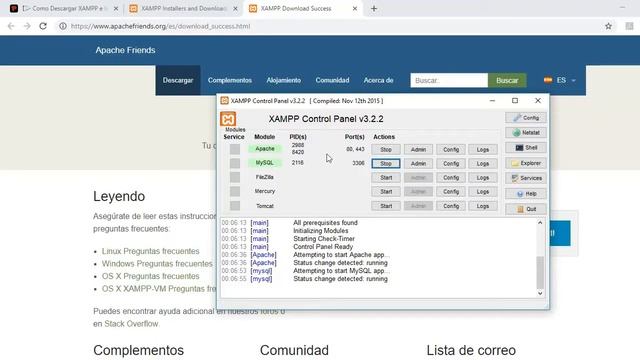Open the Descargar menu item
This screenshot has width=640, height=360.
[x=178, y=80]
